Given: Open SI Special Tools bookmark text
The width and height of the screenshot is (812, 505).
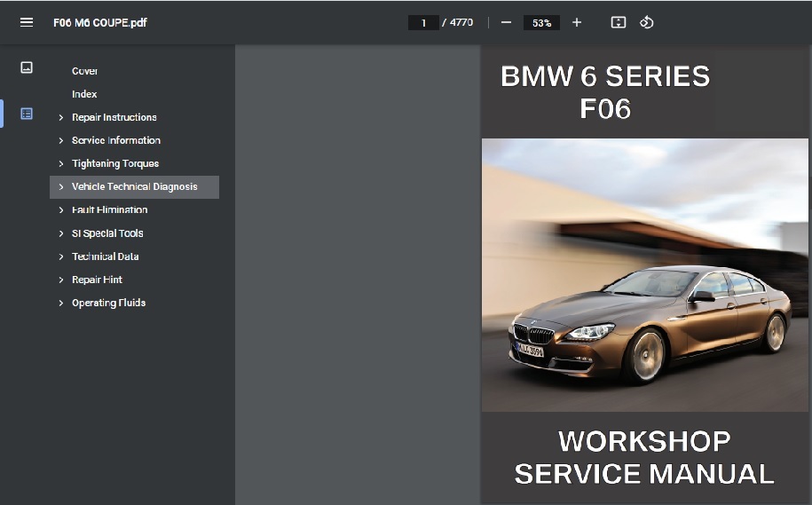Looking at the screenshot, I should (x=107, y=233).
